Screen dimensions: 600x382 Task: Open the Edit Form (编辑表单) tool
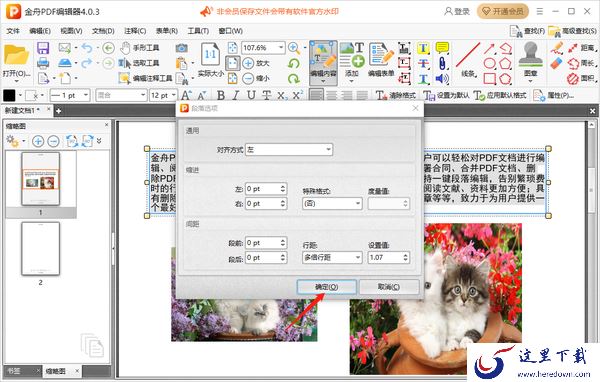(x=381, y=59)
